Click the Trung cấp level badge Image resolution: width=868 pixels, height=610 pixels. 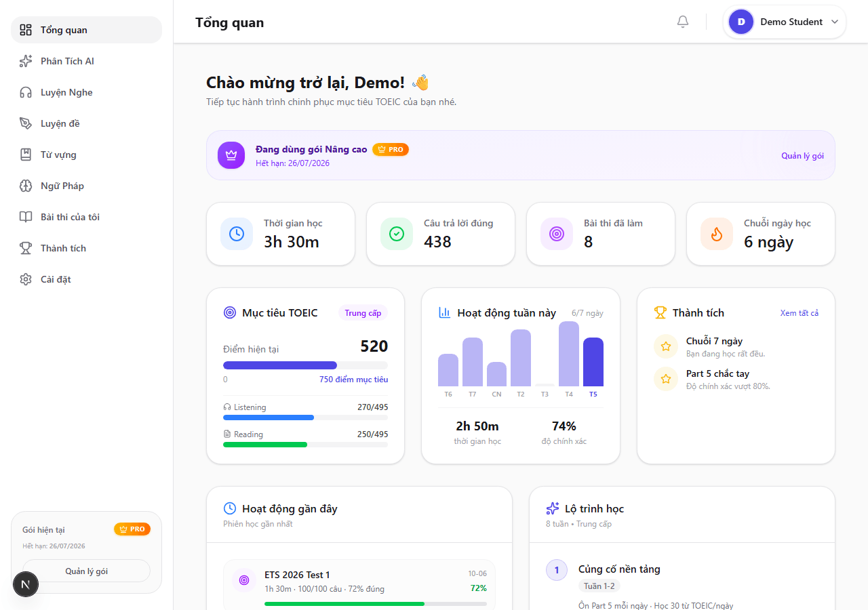pyautogui.click(x=363, y=313)
